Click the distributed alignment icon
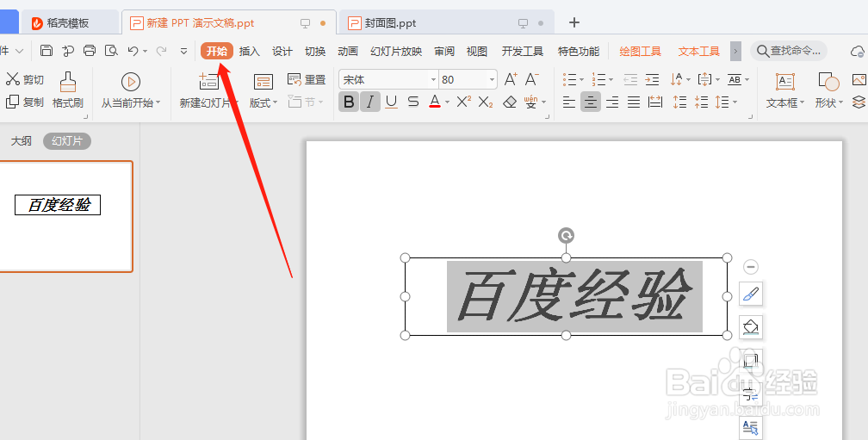Image resolution: width=868 pixels, height=440 pixels. tap(655, 102)
